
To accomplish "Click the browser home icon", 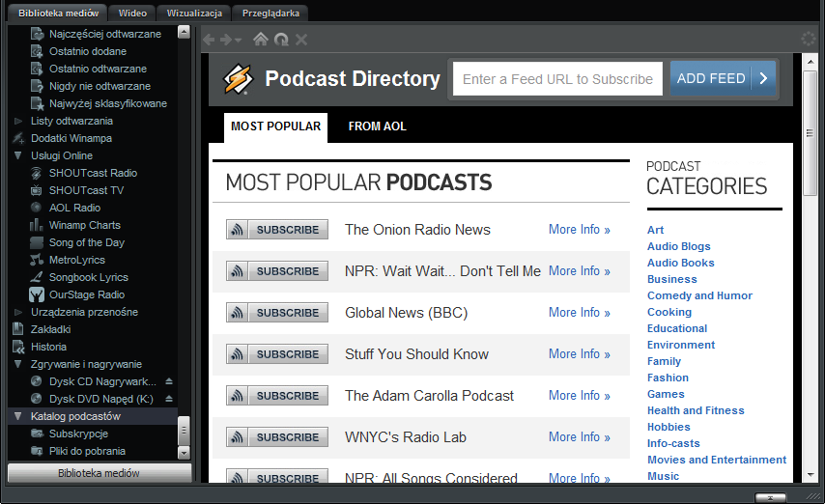I will point(261,39).
